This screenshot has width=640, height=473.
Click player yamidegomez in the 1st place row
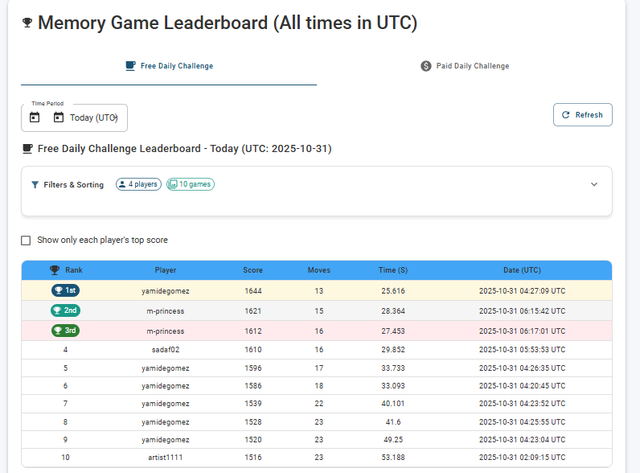point(165,291)
